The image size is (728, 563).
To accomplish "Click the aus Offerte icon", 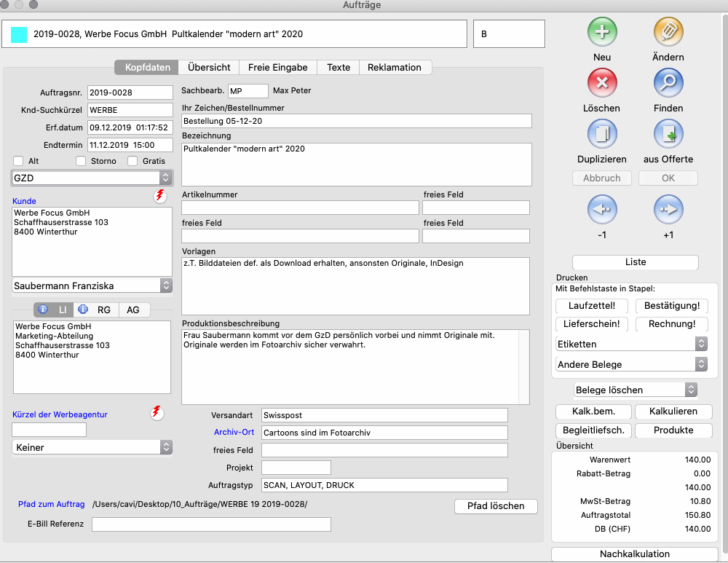I will click(668, 134).
